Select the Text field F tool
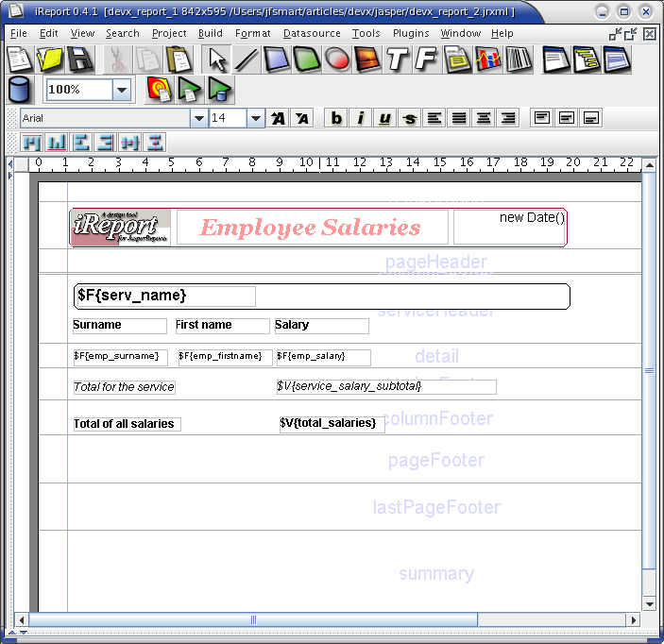Viewport: 664px width, 644px height. (x=426, y=59)
